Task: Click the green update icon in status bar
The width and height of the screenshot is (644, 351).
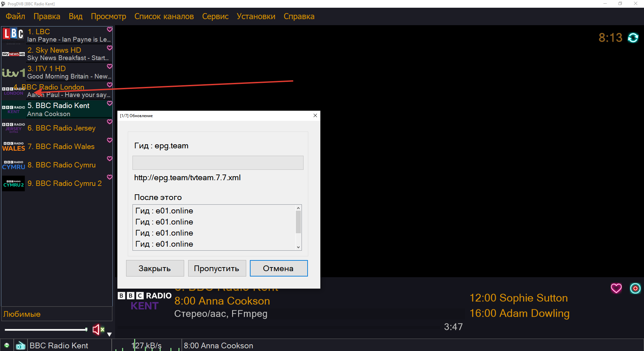Action: click(7, 345)
